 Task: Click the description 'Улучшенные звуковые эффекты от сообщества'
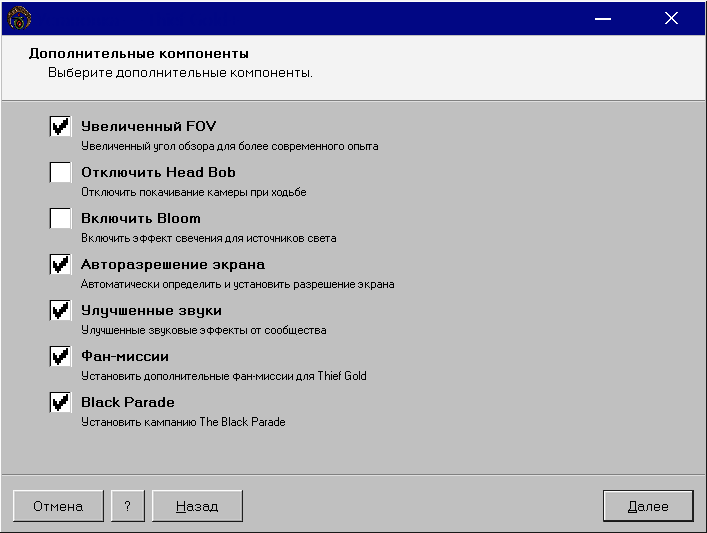coord(204,330)
